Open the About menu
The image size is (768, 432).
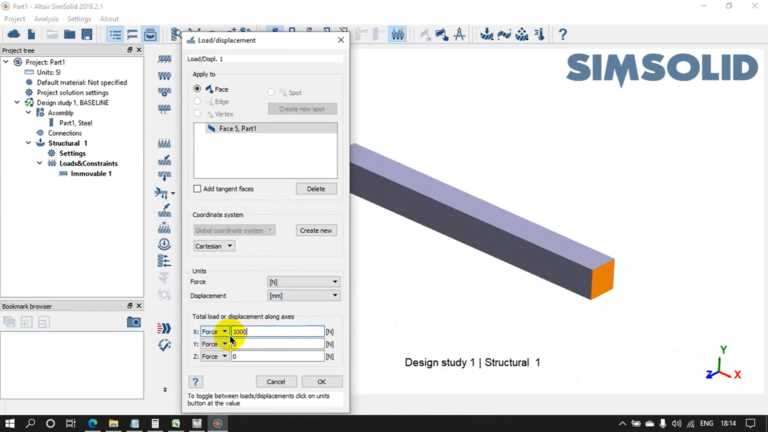(109, 19)
